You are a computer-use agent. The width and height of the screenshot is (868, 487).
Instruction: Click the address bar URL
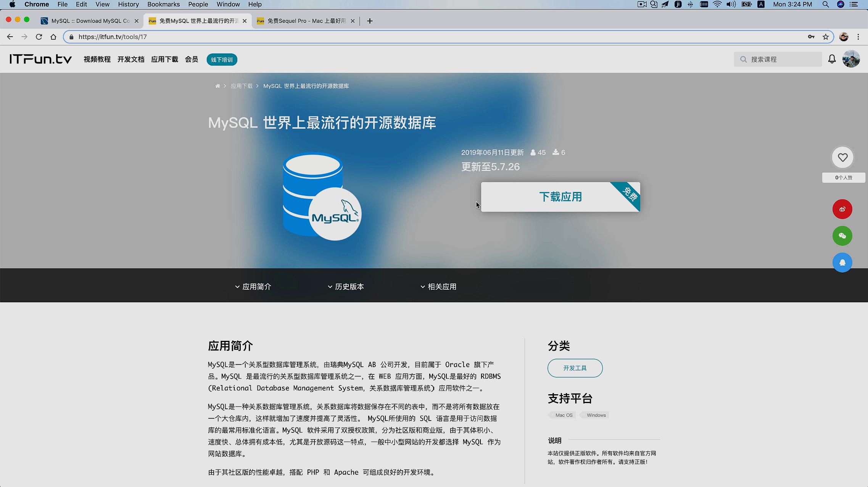click(x=113, y=37)
